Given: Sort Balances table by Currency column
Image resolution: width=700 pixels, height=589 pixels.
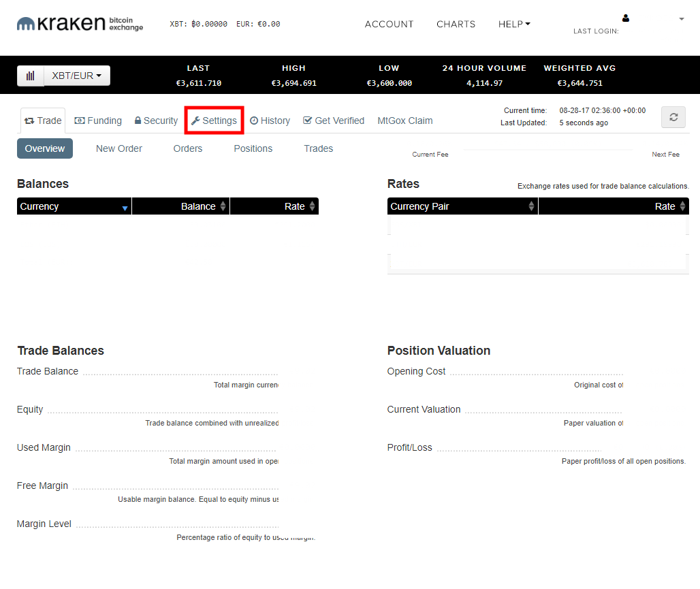Looking at the screenshot, I should point(74,206).
